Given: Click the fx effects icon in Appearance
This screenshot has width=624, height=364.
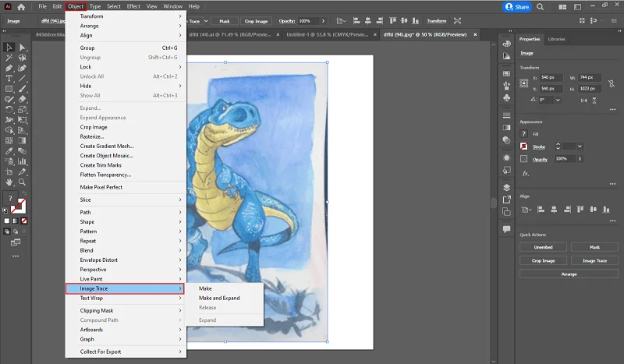Looking at the screenshot, I should point(526,174).
